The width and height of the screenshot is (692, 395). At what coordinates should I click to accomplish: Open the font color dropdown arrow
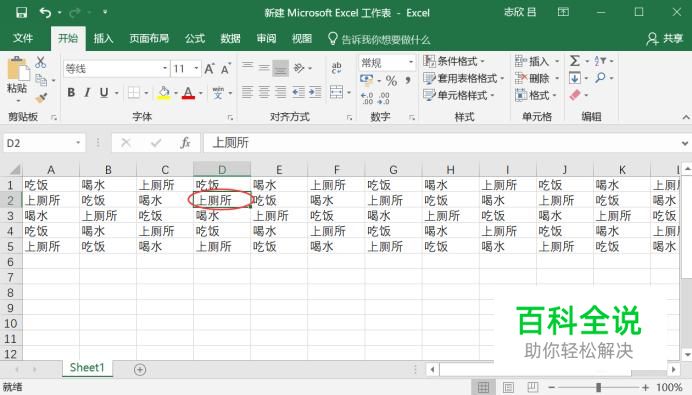click(200, 93)
